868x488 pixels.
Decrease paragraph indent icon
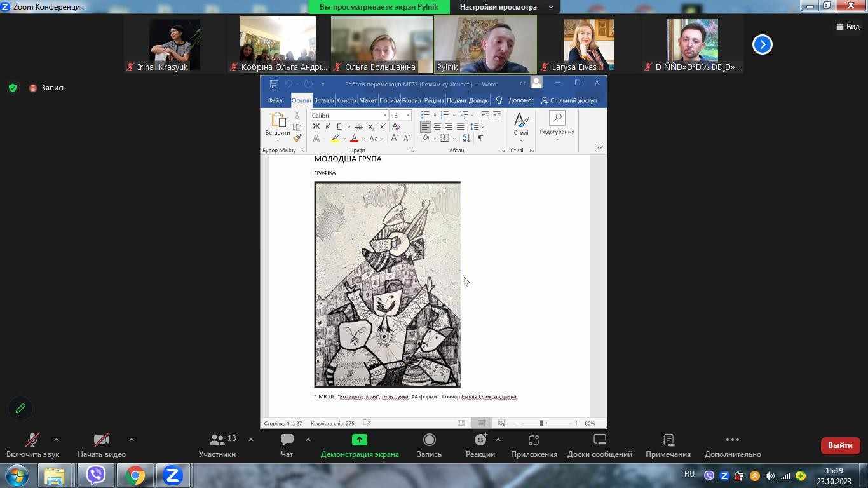485,115
